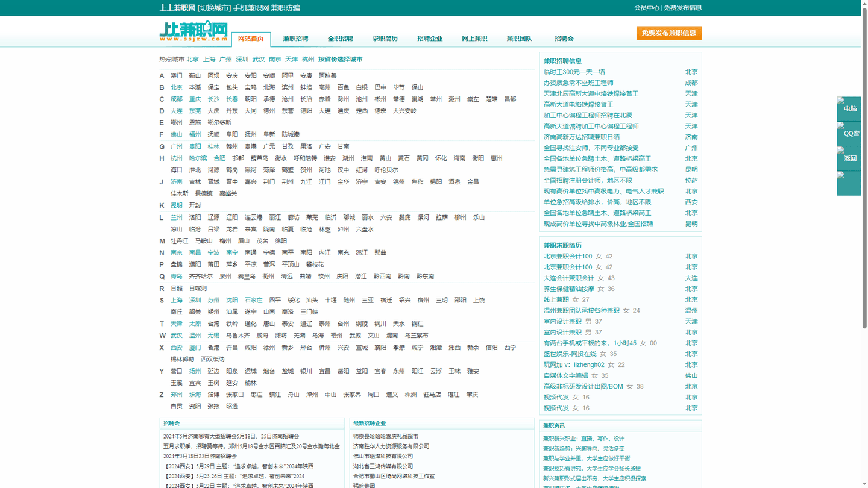The height and width of the screenshot is (488, 868).
Task: Go to the 求职简历 tab
Action: click(x=385, y=39)
